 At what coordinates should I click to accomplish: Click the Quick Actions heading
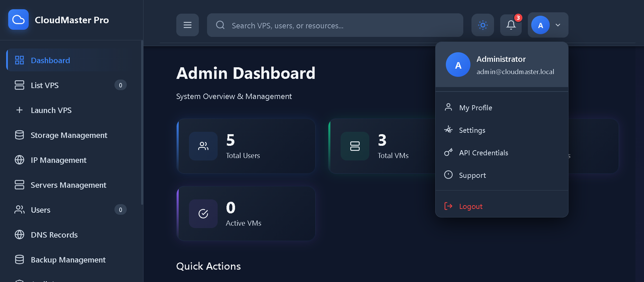(208, 266)
